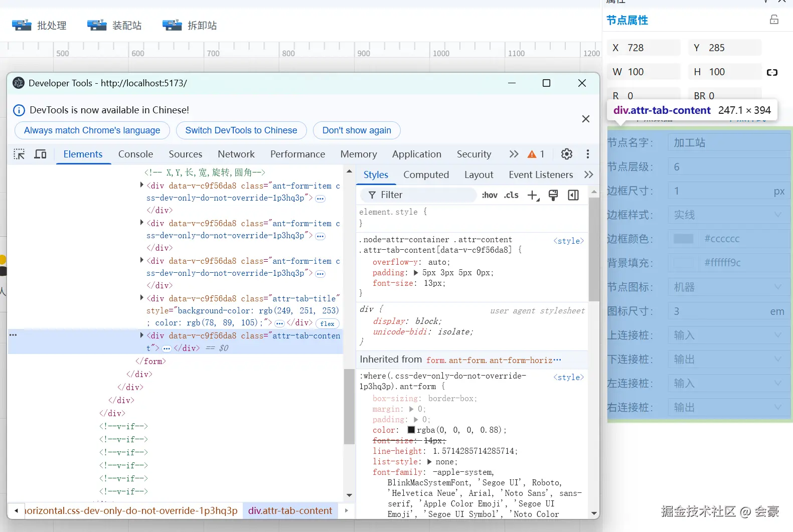Open the 下连接桩 dropdown
Viewport: 793px width, 532px height.
click(x=728, y=359)
